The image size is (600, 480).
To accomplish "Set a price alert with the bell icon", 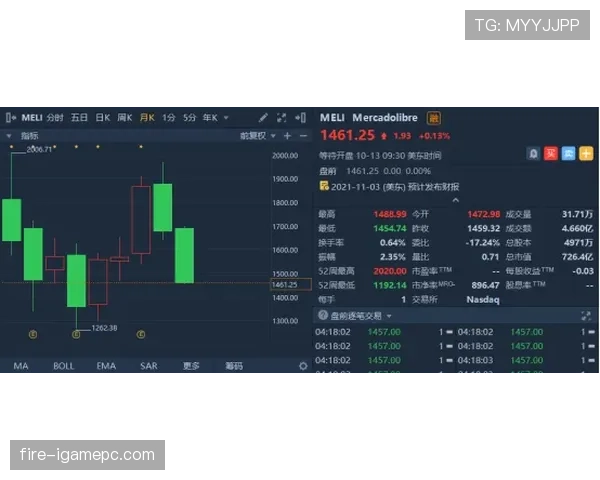I will point(533,154).
